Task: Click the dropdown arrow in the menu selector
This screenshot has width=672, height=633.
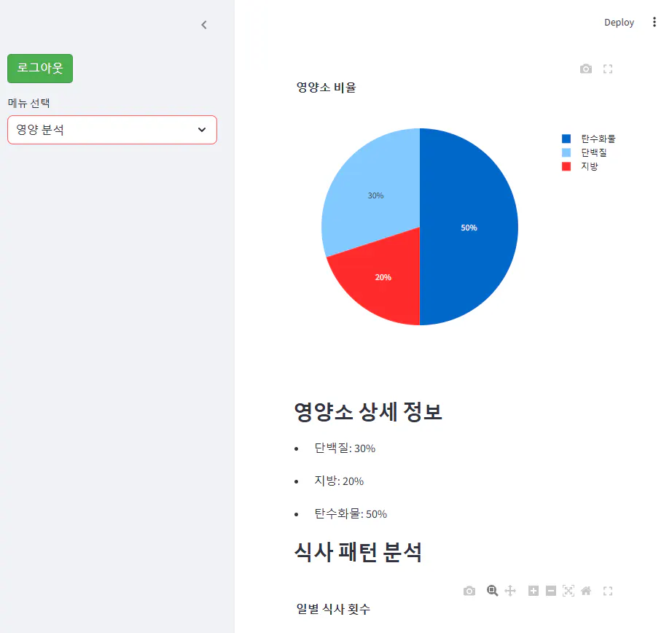Action: [x=202, y=130]
